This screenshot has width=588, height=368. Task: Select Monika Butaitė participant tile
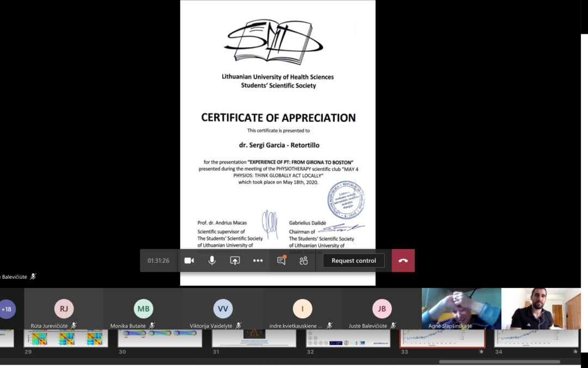(x=144, y=309)
